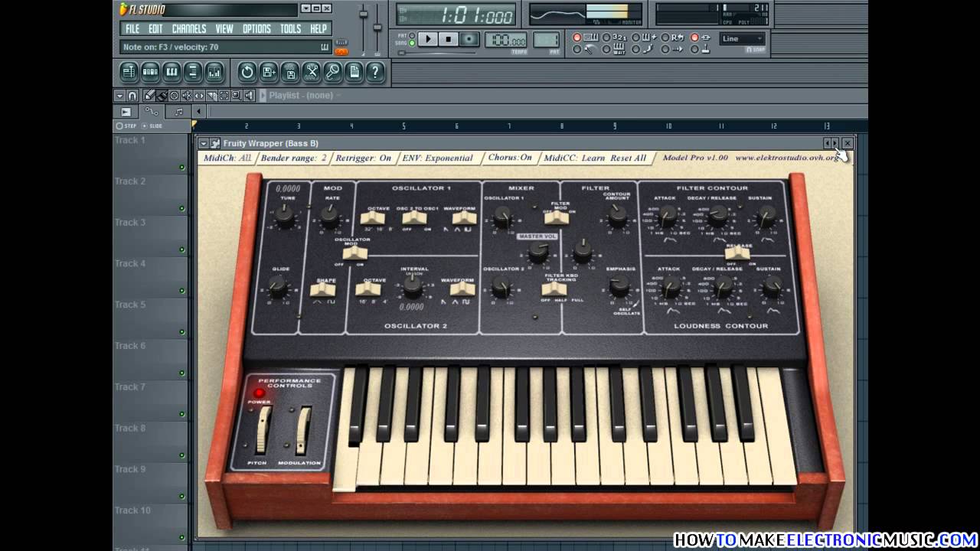
Task: Select the playback speaker tool in Playlist
Action: click(x=249, y=96)
